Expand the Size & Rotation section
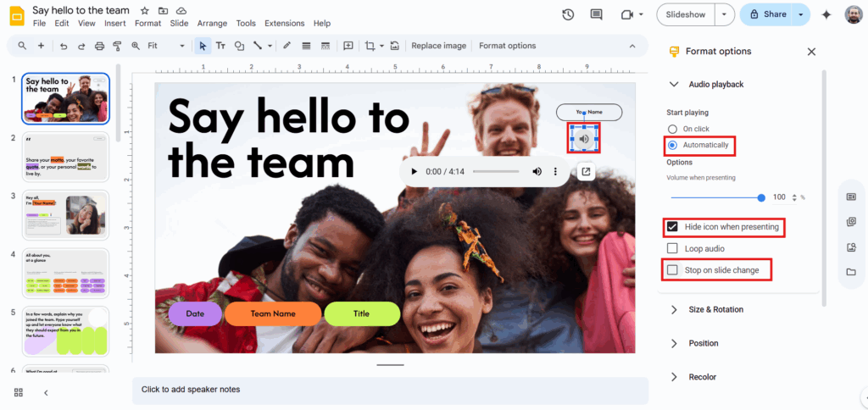Viewport: 868px width, 410px height. [x=674, y=310]
